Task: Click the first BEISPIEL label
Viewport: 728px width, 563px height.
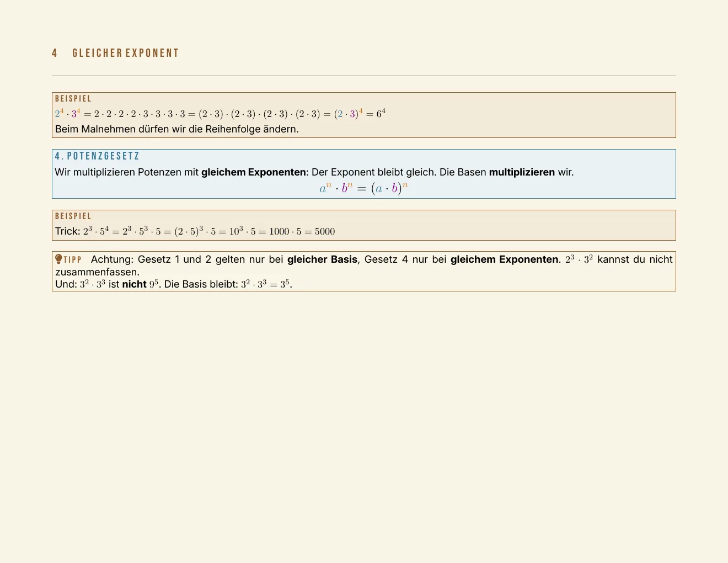Action: tap(73, 99)
